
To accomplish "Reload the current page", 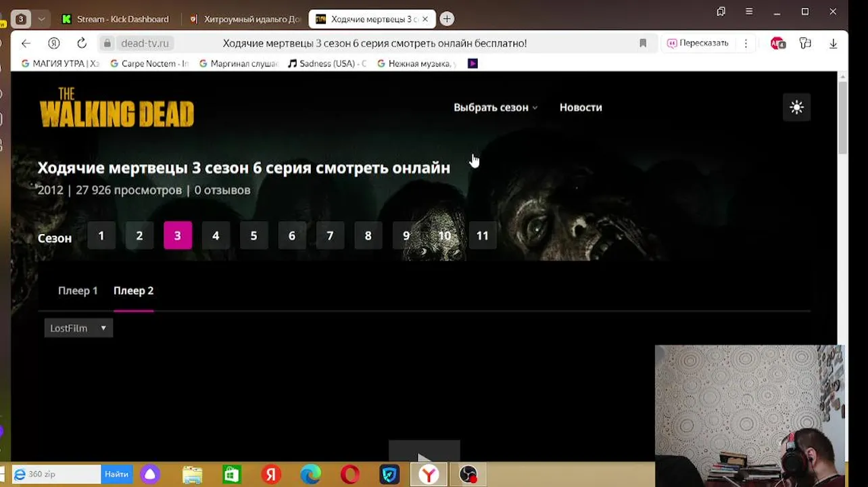I will pyautogui.click(x=82, y=43).
